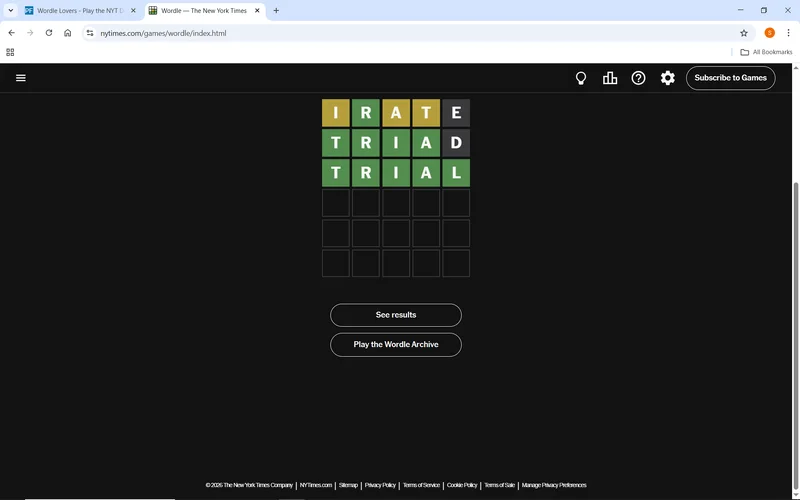This screenshot has height=500, width=800.
Task: Open the How to Play help icon
Action: pyautogui.click(x=638, y=78)
